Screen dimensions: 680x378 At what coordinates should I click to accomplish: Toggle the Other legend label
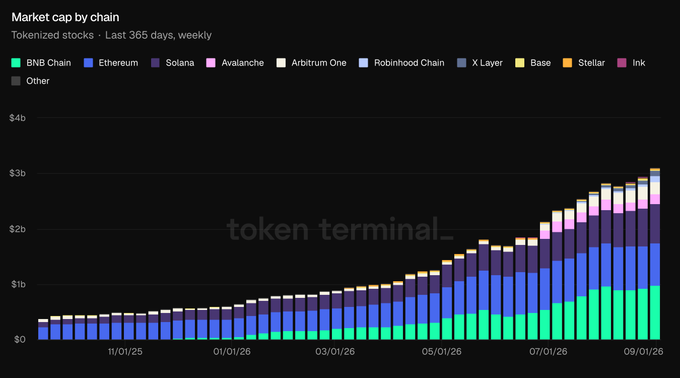[x=38, y=81]
